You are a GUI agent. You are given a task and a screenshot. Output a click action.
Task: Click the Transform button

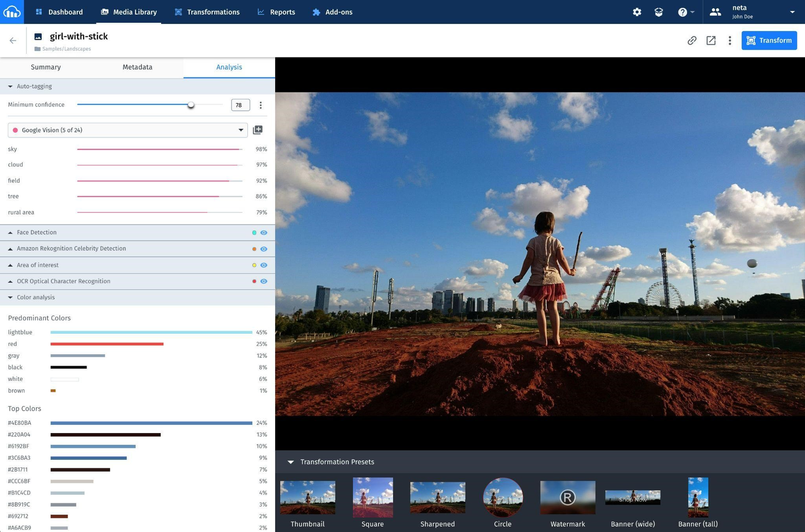pyautogui.click(x=769, y=40)
